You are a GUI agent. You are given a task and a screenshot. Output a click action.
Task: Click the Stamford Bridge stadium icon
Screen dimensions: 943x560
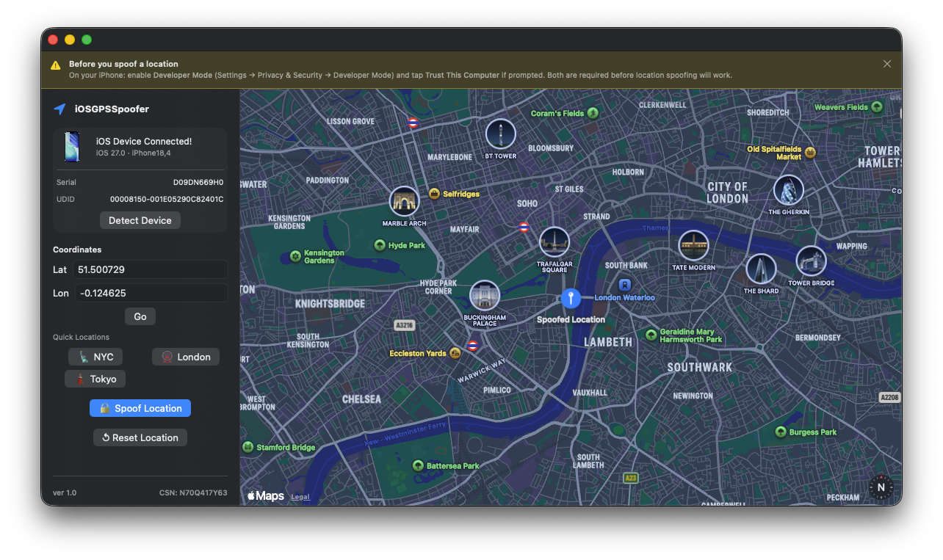click(x=248, y=447)
